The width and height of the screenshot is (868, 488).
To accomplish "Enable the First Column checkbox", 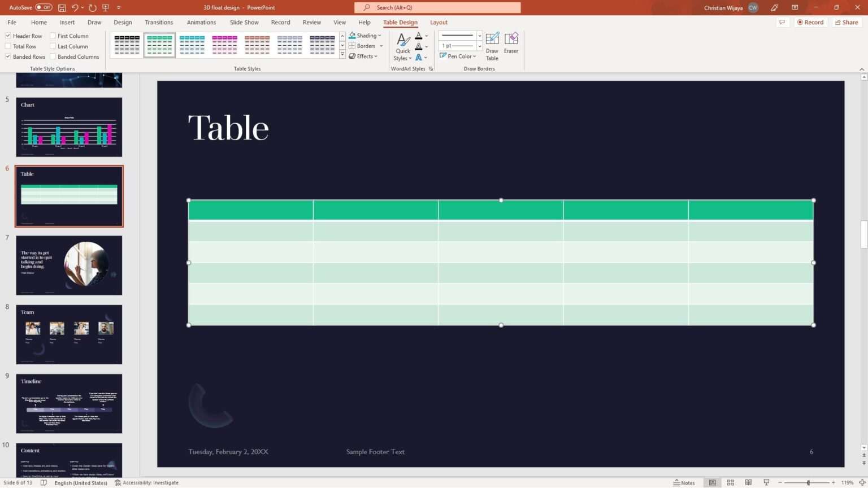I will point(53,36).
